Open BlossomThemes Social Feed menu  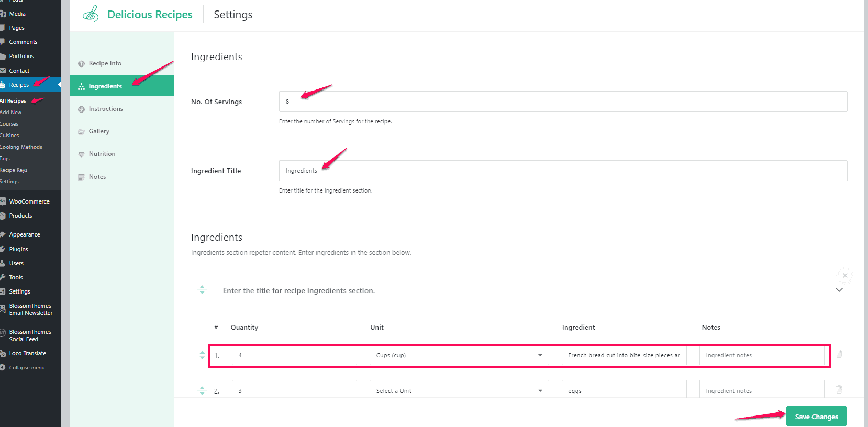(30, 335)
